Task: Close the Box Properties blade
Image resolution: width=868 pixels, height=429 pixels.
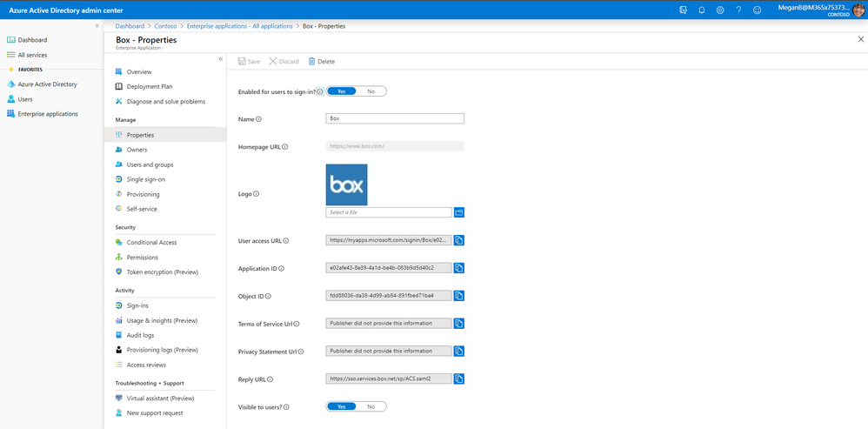Action: (860, 39)
